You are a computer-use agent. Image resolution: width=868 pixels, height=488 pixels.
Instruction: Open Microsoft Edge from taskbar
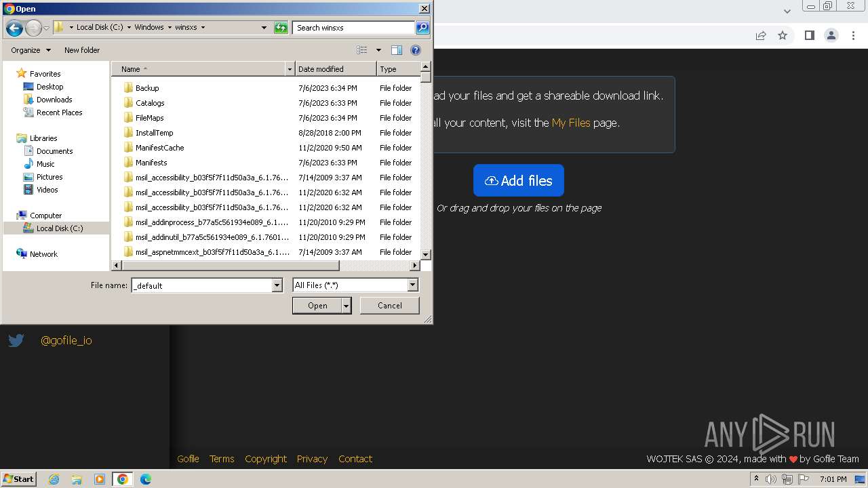click(145, 479)
